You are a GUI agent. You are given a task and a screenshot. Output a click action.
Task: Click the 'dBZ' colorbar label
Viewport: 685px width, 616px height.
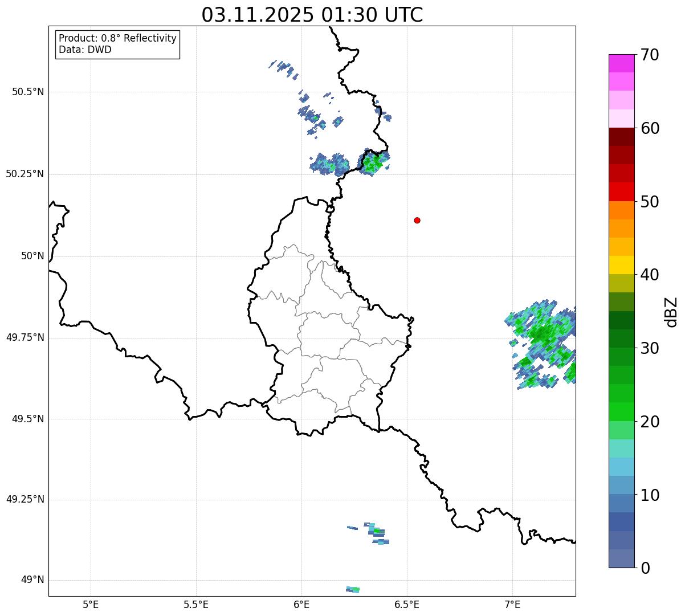tap(671, 312)
